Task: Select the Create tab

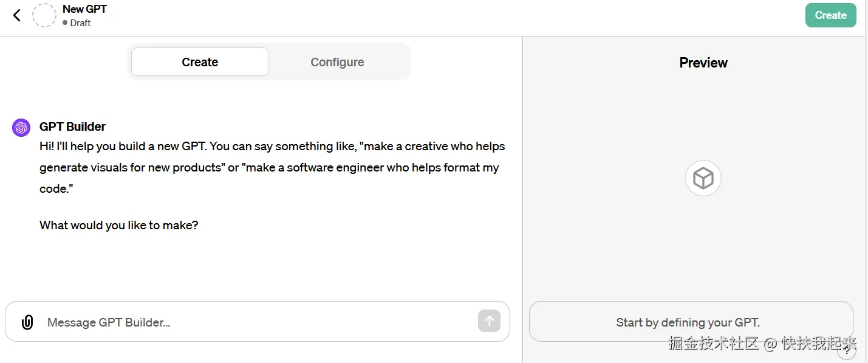Action: [200, 62]
